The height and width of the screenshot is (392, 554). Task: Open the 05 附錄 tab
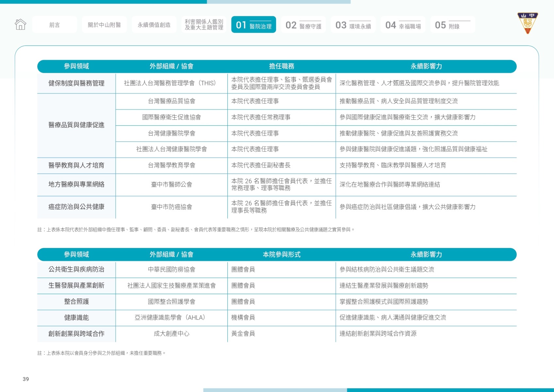coord(452,25)
